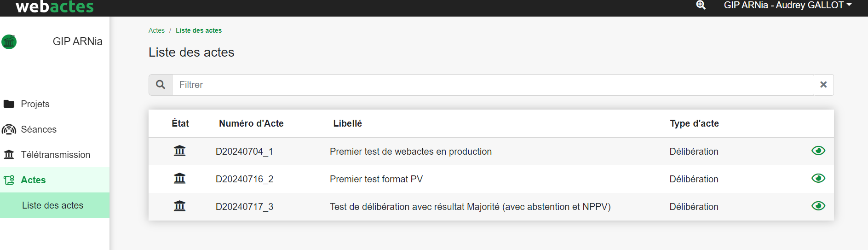View the act 'Premier test de webactes en production'
This screenshot has width=868, height=250.
tap(818, 151)
